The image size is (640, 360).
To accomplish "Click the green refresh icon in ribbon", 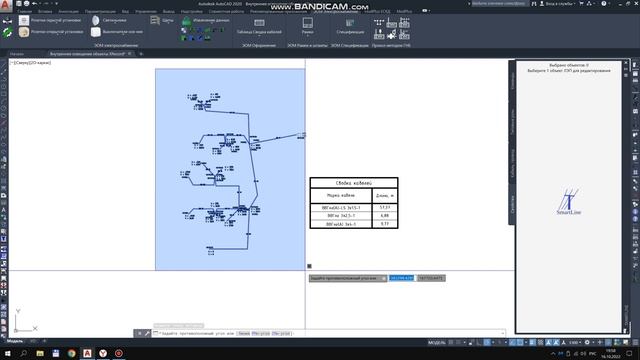I will pyautogui.click(x=7, y=32).
